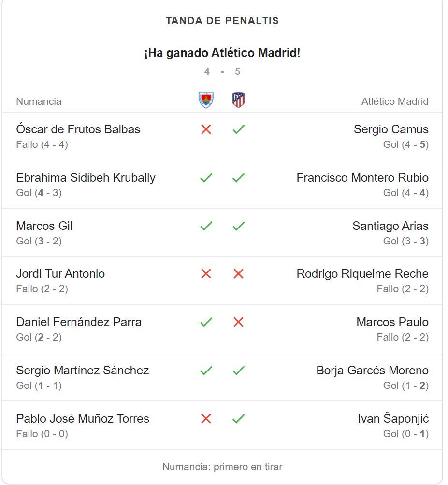Select player Sergio Martínez Sánchez
Image resolution: width=448 pixels, height=485 pixels.
click(83, 370)
